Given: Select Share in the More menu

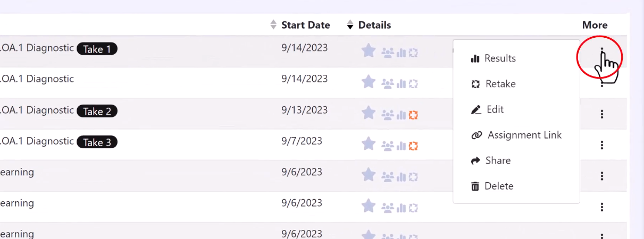Looking at the screenshot, I should [x=491, y=160].
